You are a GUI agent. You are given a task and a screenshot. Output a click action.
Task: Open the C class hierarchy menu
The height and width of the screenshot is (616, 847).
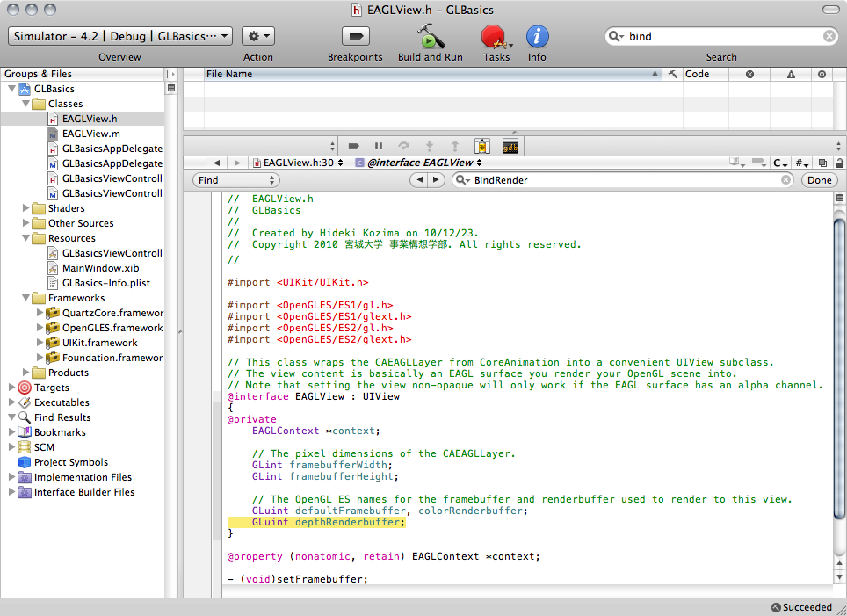[779, 163]
